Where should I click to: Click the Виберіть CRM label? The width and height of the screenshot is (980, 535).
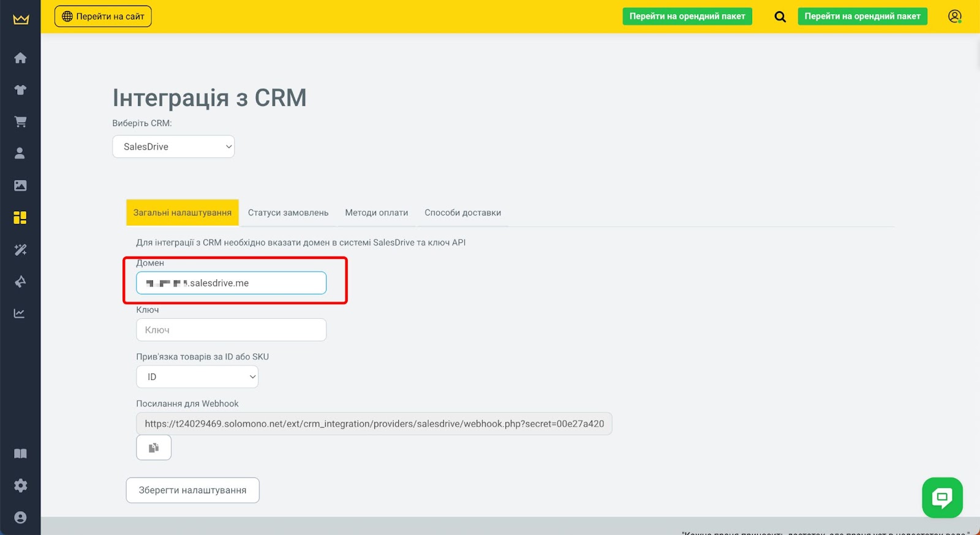(142, 123)
